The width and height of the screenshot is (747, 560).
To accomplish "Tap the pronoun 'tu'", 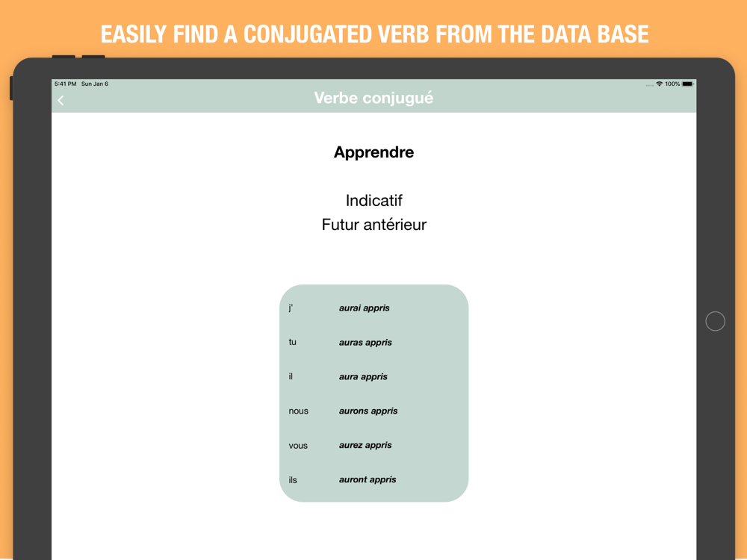I will pyautogui.click(x=292, y=343).
